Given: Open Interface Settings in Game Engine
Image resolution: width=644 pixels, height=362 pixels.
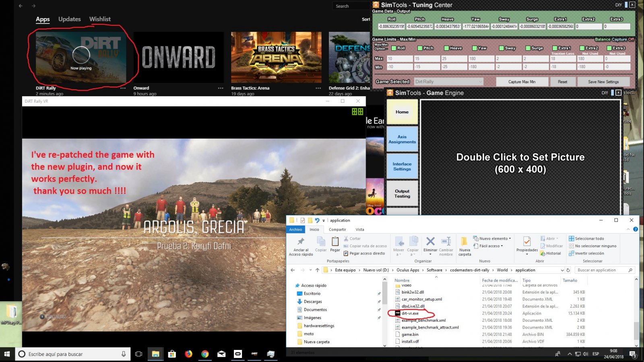Looking at the screenshot, I should coord(402,166).
